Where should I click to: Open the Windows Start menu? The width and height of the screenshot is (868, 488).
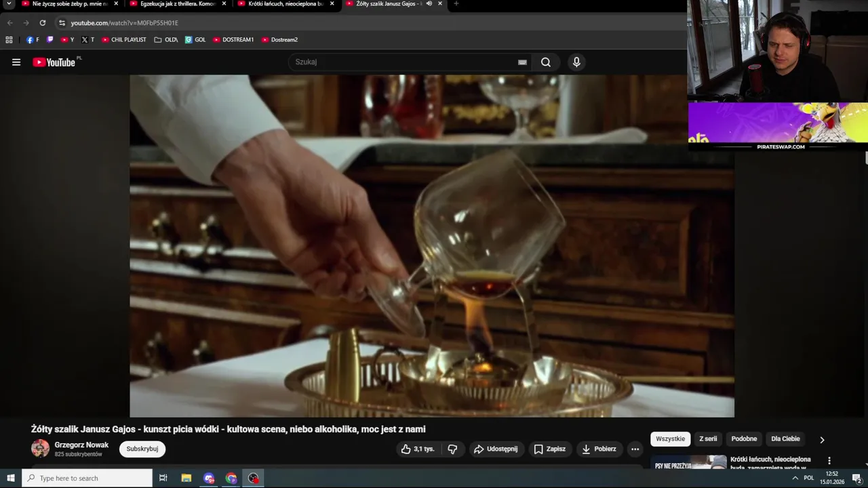click(11, 478)
